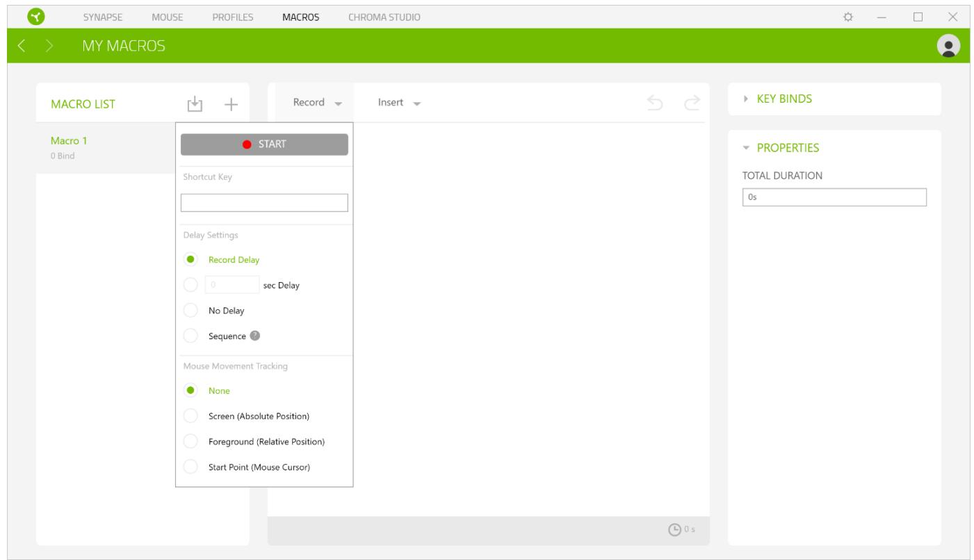Screen dimensions: 974x560
Task: Switch to the Mouse tab
Action: (167, 16)
